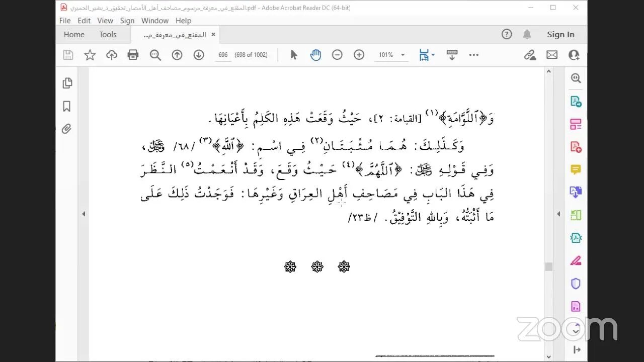Open the Find text magnifier

coord(155,55)
